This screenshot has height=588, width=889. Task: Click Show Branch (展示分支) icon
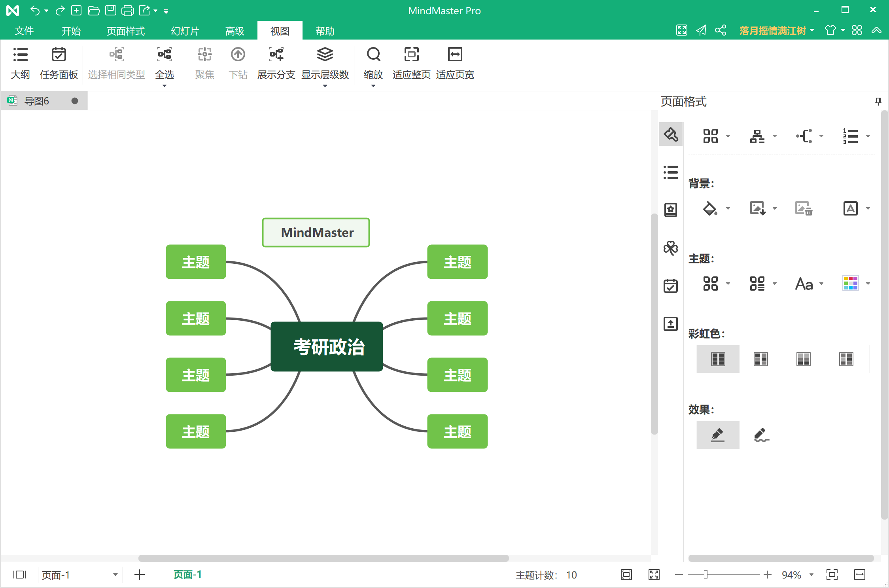pyautogui.click(x=276, y=55)
